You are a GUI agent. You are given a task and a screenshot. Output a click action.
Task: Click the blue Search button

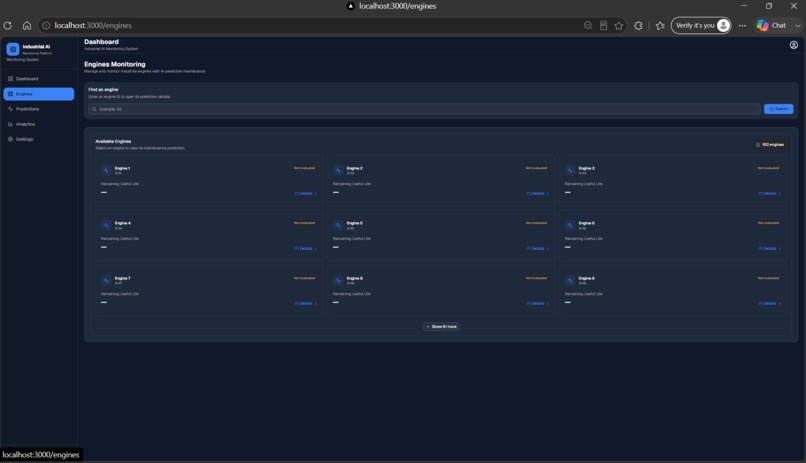[778, 109]
